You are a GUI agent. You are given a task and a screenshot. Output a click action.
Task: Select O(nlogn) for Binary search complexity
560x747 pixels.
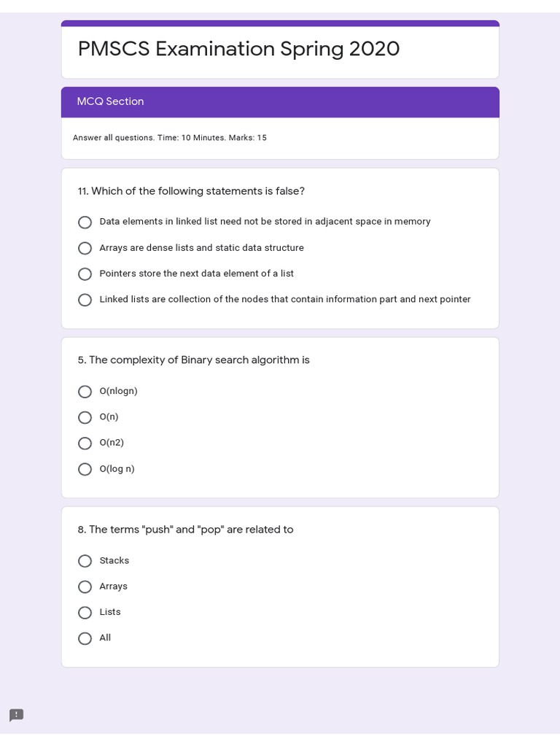click(x=85, y=392)
